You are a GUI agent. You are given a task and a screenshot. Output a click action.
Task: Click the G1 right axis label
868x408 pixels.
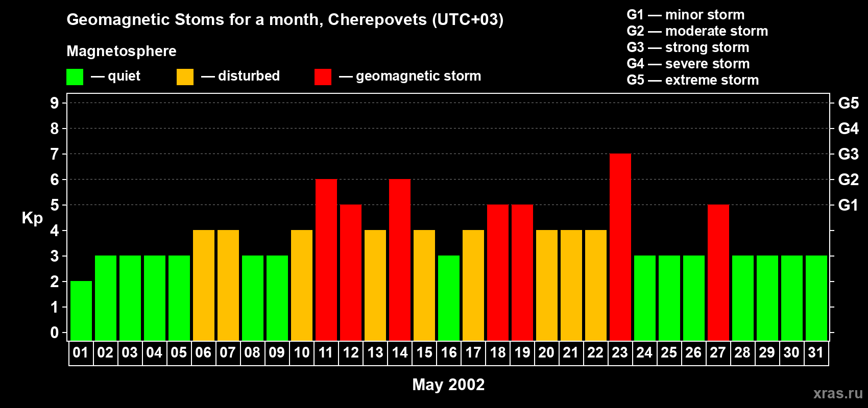849,205
